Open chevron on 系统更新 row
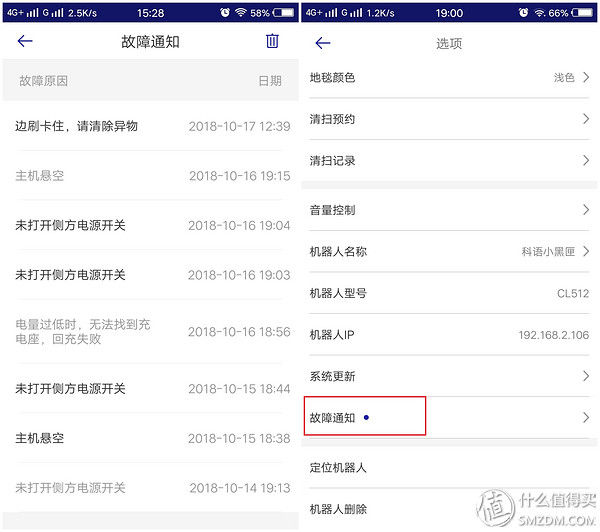The width and height of the screenshot is (600, 532). pos(586,376)
